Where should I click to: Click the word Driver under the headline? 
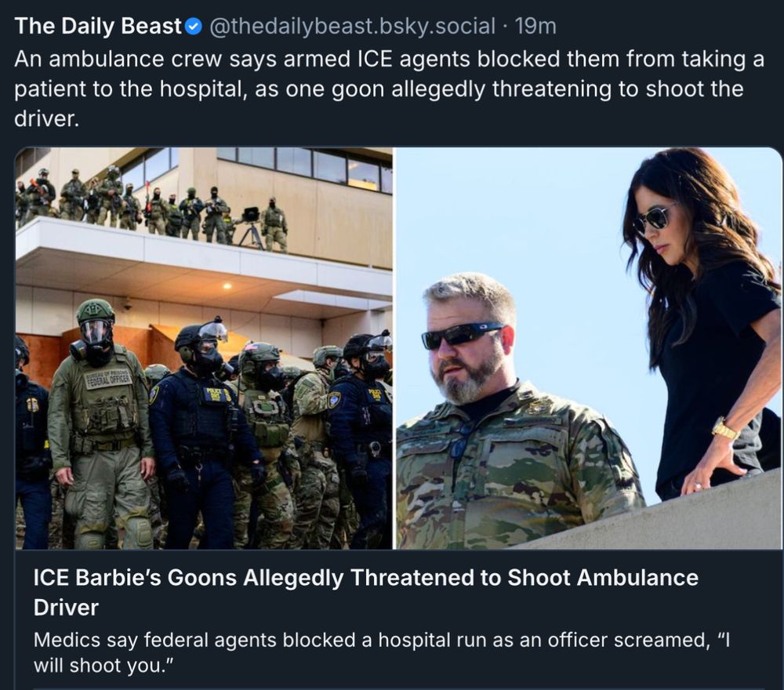(66, 608)
